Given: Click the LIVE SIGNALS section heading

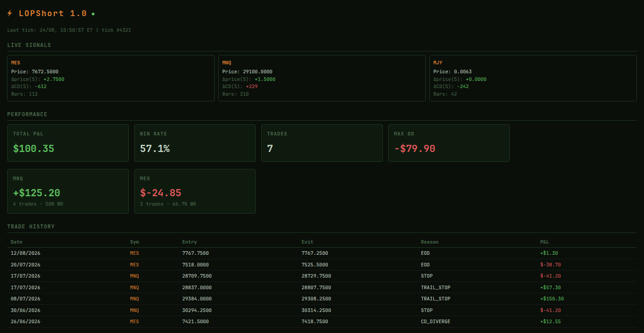Looking at the screenshot, I should point(29,45).
